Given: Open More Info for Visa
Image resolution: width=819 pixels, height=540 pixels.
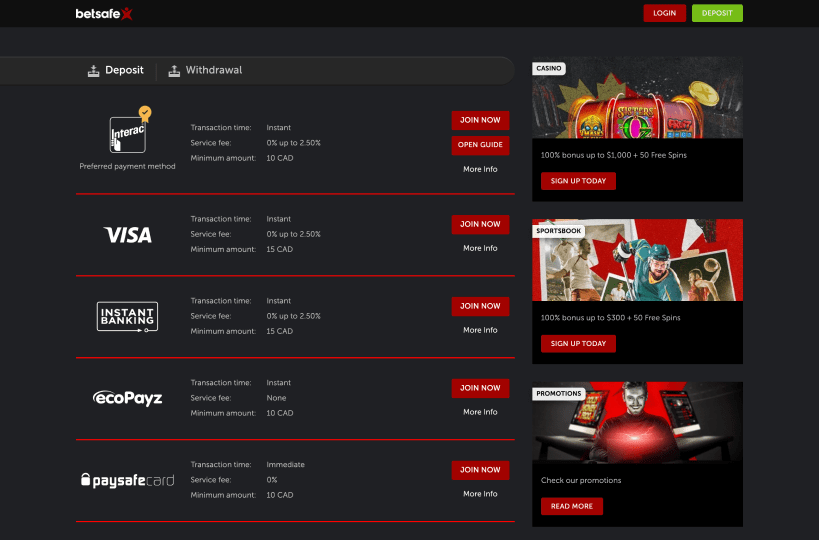Looking at the screenshot, I should pyautogui.click(x=480, y=248).
